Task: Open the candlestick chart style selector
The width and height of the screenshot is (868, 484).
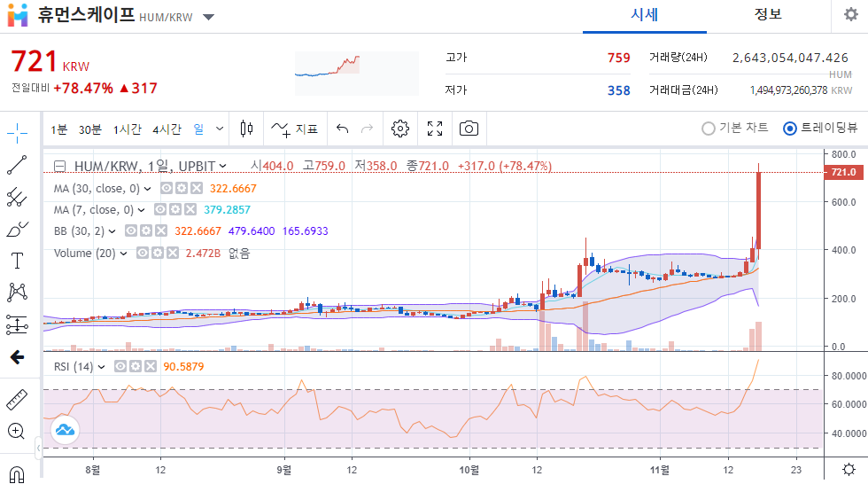Action: [247, 129]
